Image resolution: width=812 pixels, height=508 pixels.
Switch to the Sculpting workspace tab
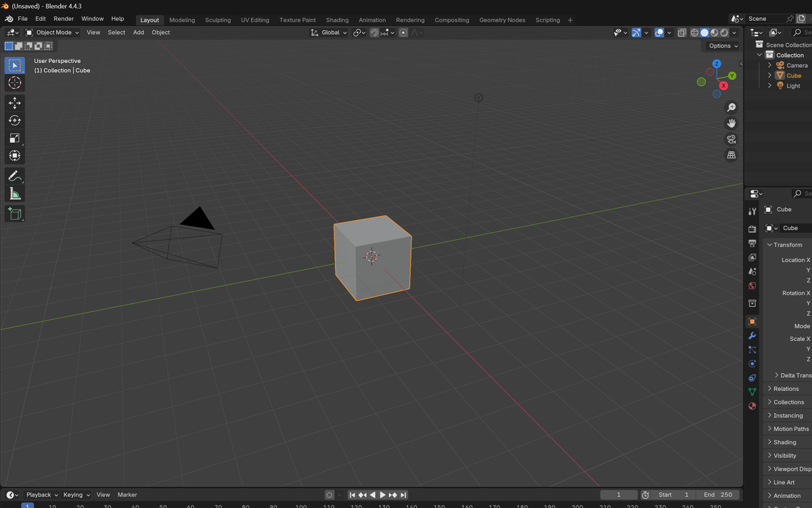[218, 20]
